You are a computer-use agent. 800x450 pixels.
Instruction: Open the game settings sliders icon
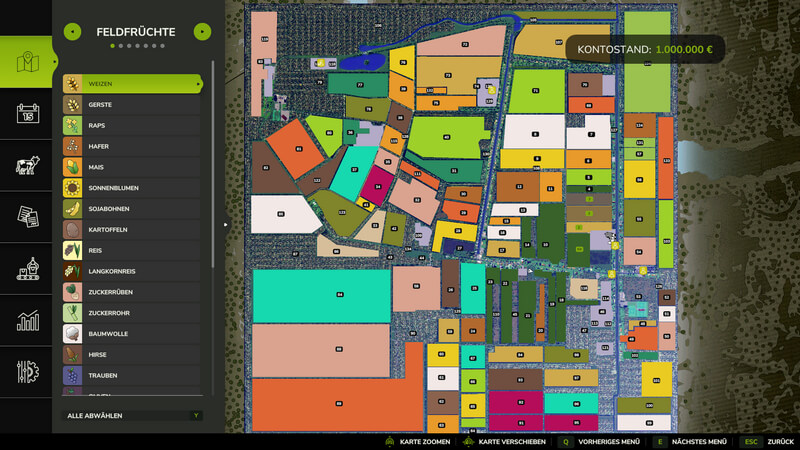pyautogui.click(x=26, y=372)
